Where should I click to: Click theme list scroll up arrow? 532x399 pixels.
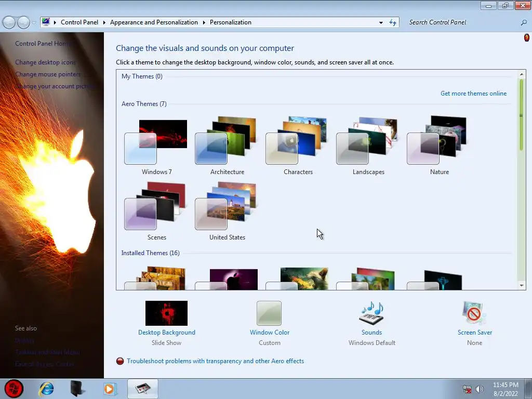click(x=522, y=74)
